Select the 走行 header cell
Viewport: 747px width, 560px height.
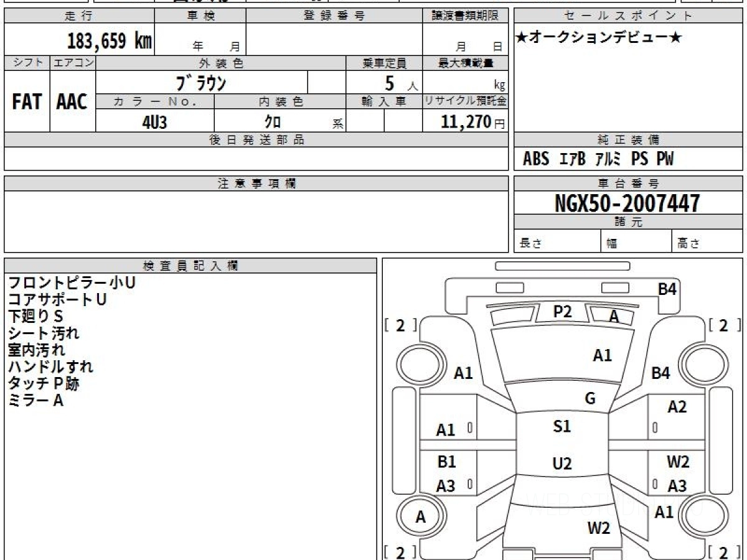coord(78,16)
